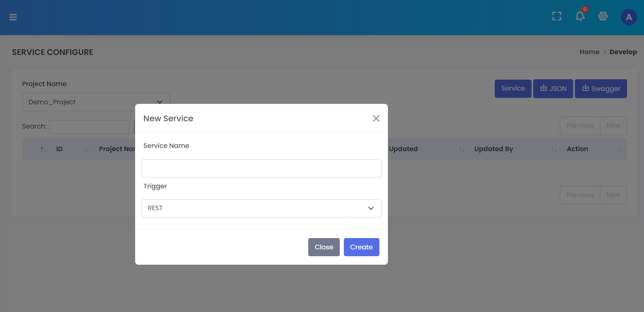
Task: Open settings gear icon
Action: click(x=603, y=16)
